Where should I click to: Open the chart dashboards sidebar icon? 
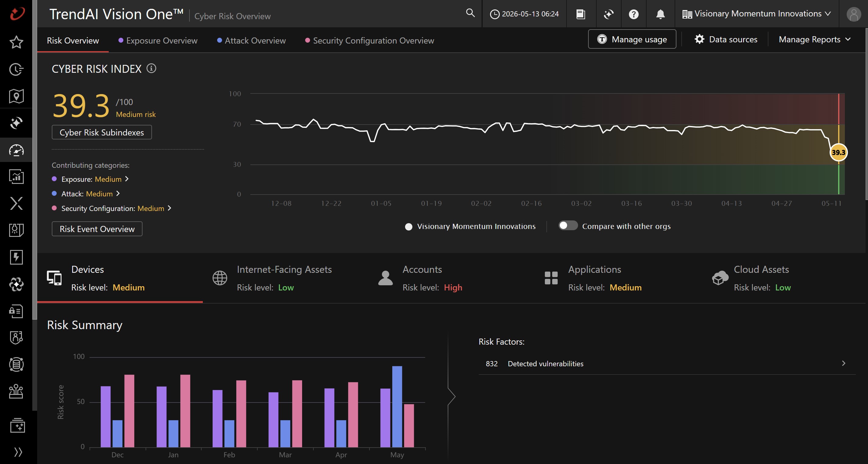click(x=16, y=177)
